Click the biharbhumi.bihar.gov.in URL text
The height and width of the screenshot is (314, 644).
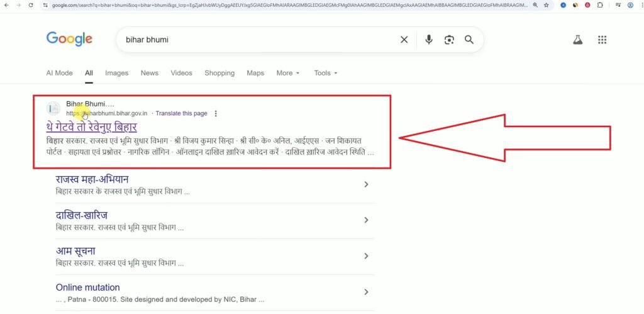107,113
